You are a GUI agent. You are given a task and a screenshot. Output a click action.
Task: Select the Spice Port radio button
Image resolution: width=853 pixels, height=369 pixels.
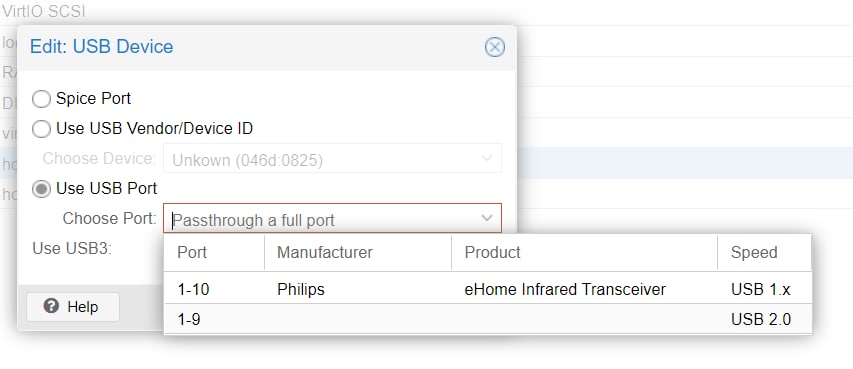pyautogui.click(x=41, y=99)
